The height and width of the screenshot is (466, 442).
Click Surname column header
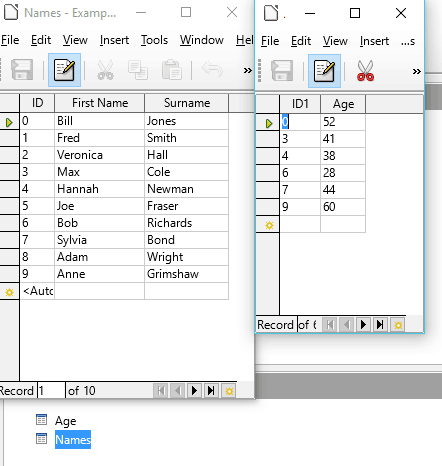pos(187,103)
